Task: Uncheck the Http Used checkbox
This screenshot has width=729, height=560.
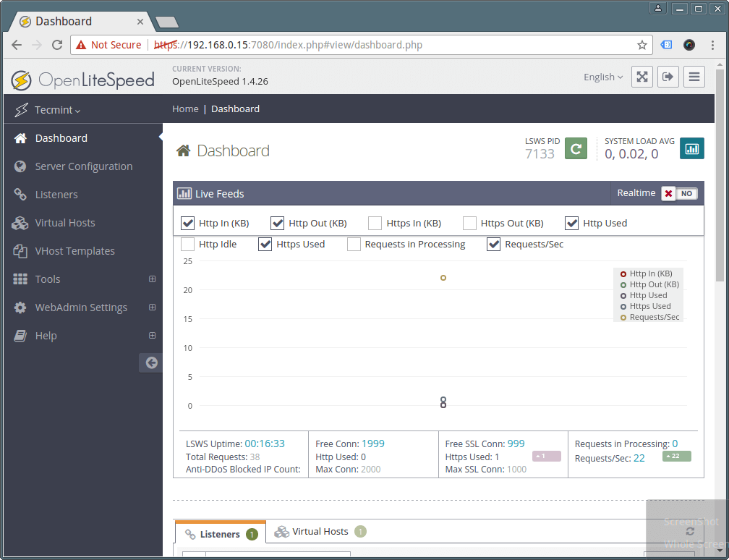Action: point(571,224)
